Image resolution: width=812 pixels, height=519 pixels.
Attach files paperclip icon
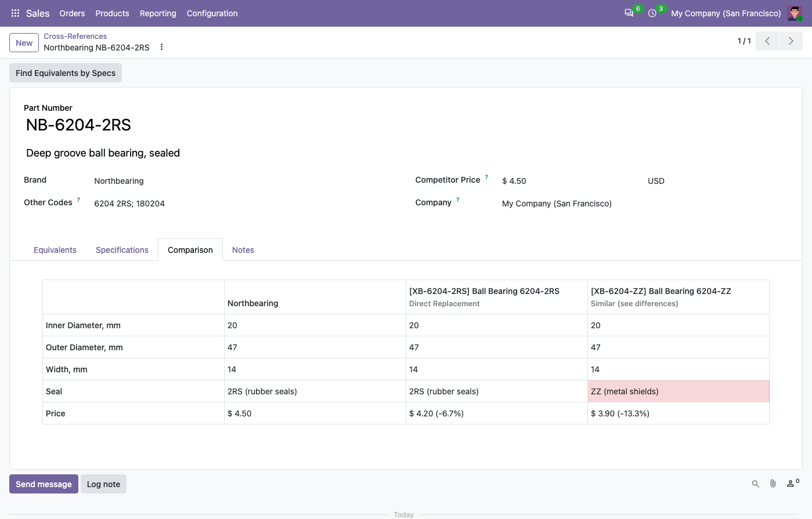773,484
